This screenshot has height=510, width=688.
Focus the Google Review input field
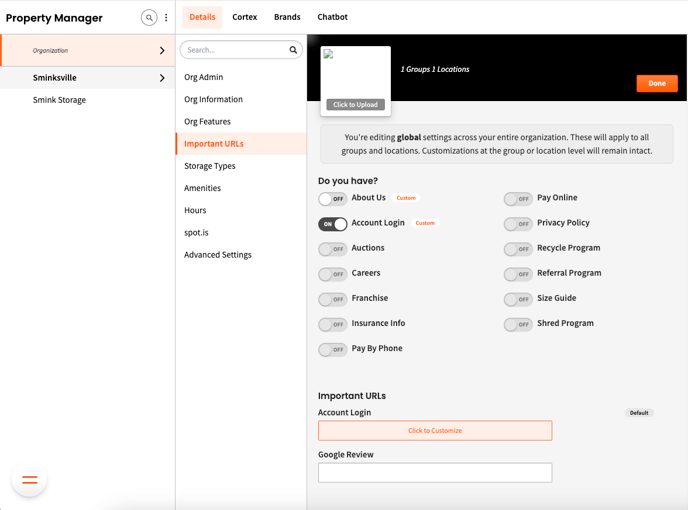pos(435,472)
